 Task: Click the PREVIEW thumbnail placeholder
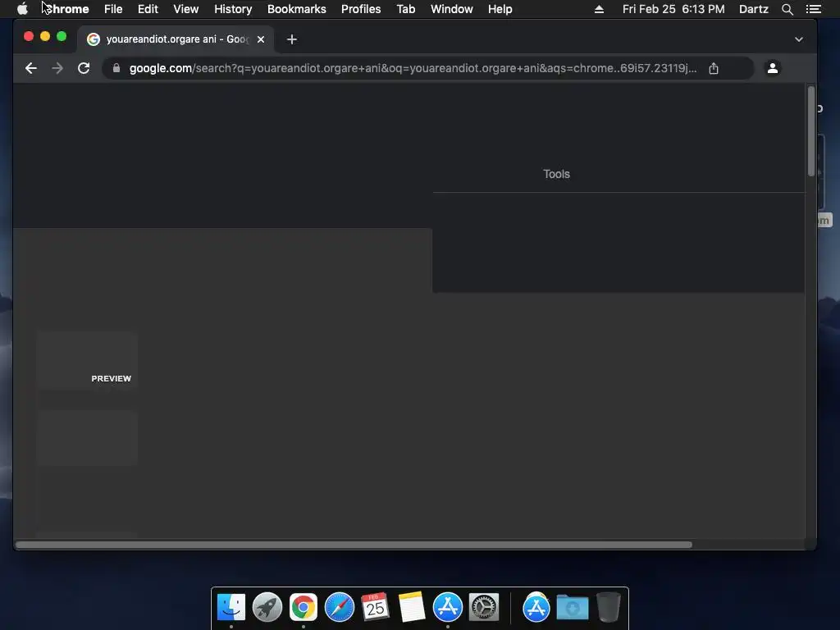click(x=87, y=361)
